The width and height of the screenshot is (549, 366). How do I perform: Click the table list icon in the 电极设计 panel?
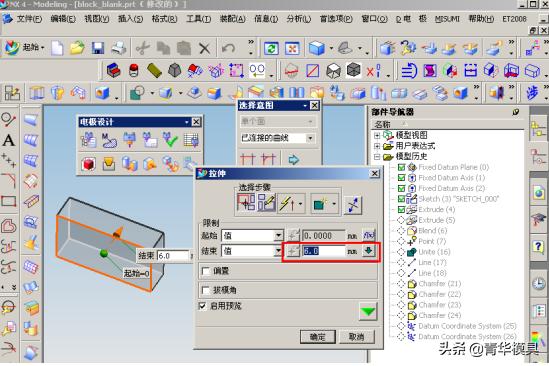191,140
